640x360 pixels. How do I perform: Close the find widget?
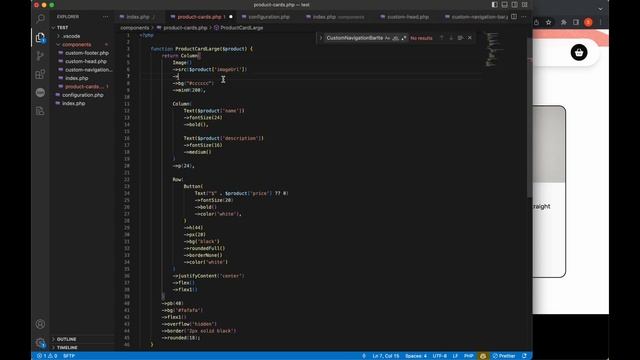(470, 38)
